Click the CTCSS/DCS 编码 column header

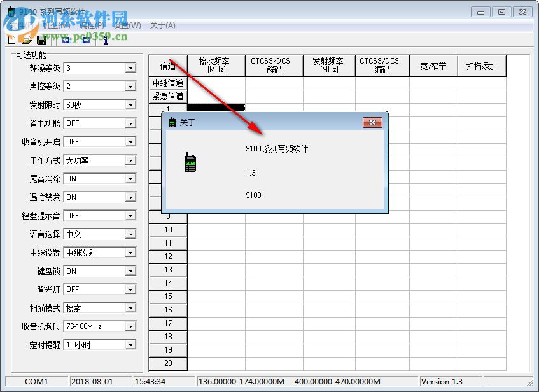pyautogui.click(x=382, y=66)
